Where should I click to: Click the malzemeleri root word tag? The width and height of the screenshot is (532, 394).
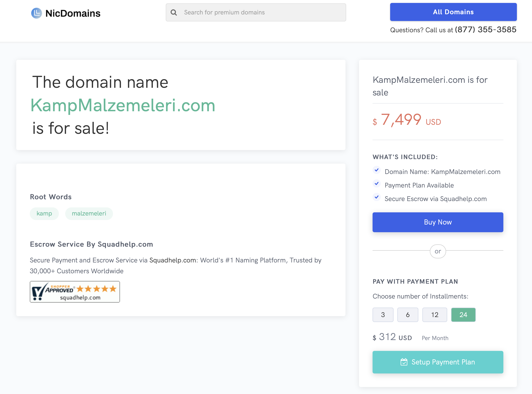[89, 213]
